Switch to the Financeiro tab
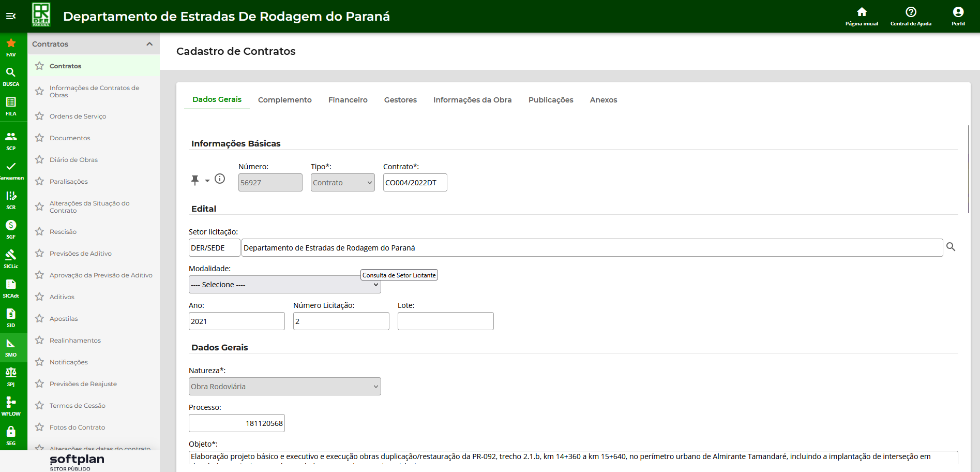 [348, 100]
